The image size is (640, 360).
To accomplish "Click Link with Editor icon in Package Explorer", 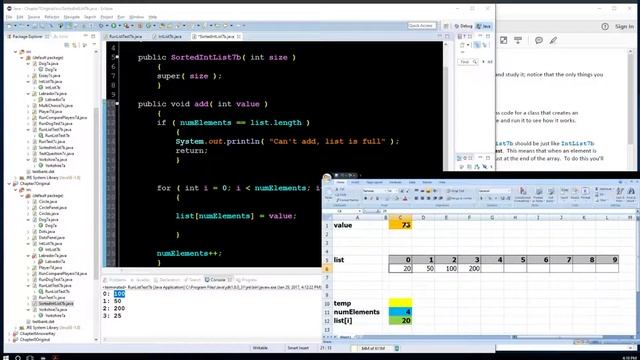I will pyautogui.click(x=75, y=45).
